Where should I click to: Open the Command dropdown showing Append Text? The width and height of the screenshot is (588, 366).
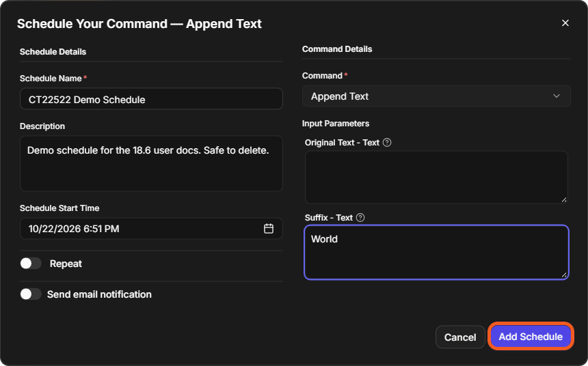click(436, 96)
